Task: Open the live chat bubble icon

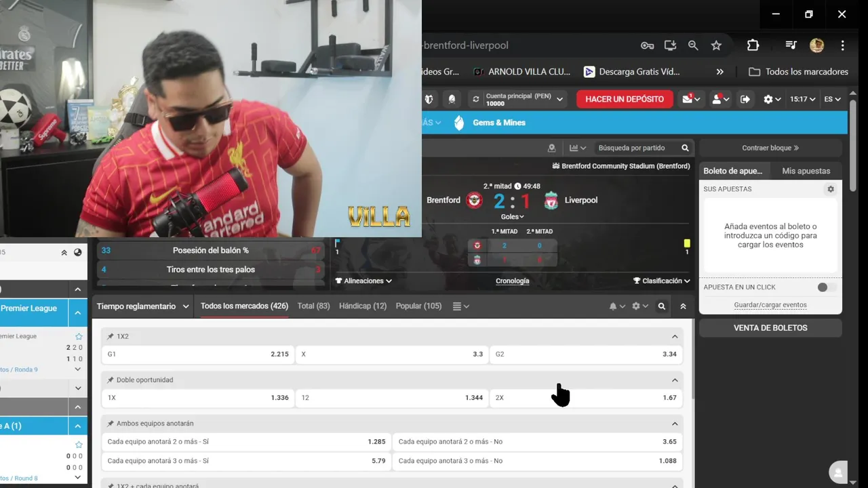Action: click(839, 472)
